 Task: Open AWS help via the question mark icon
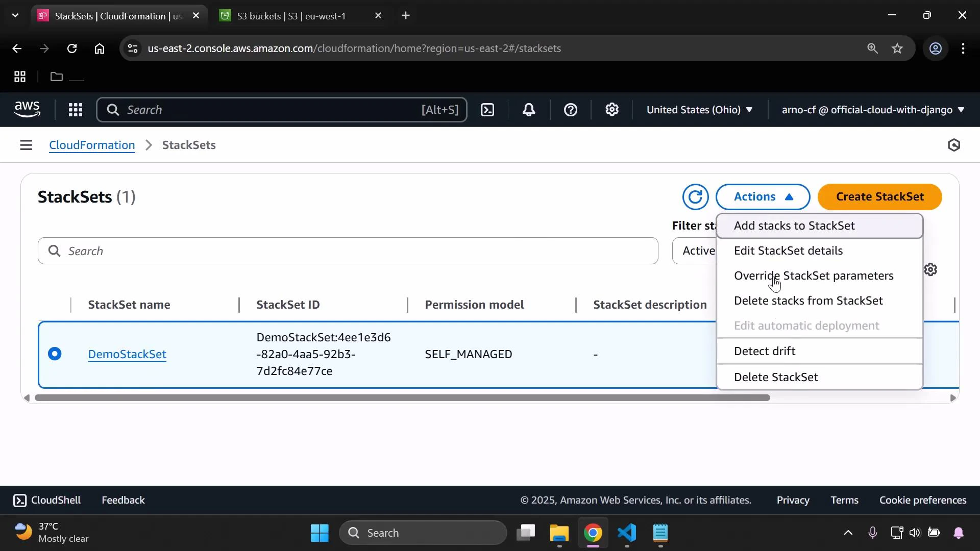(x=570, y=110)
